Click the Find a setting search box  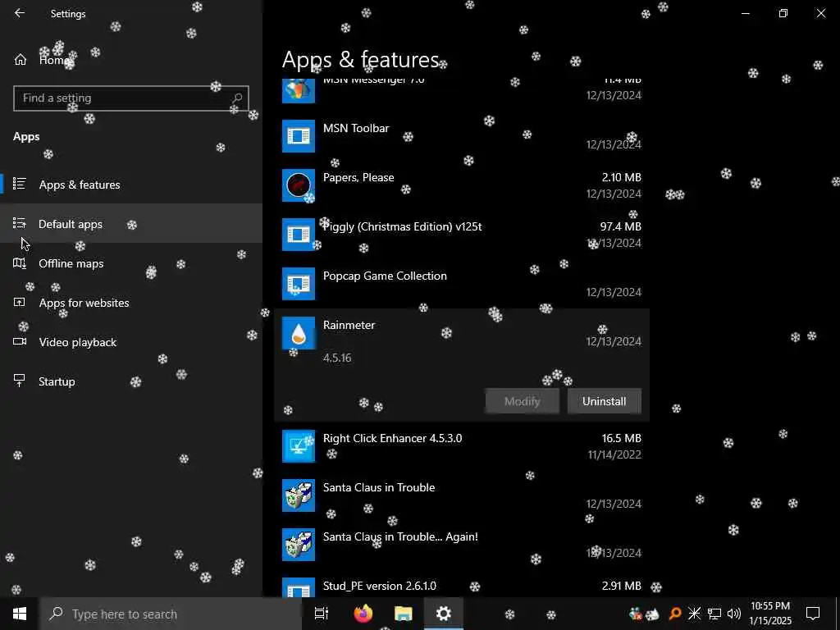[x=130, y=98]
